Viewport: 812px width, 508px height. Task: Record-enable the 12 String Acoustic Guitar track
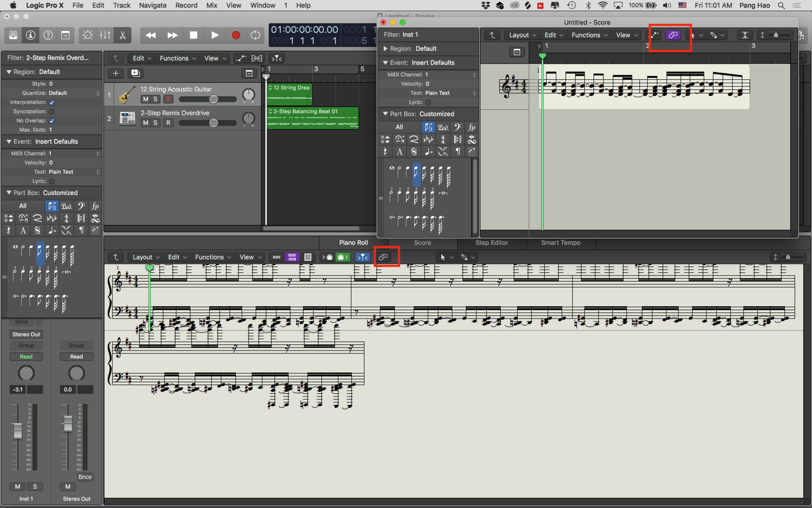point(168,99)
